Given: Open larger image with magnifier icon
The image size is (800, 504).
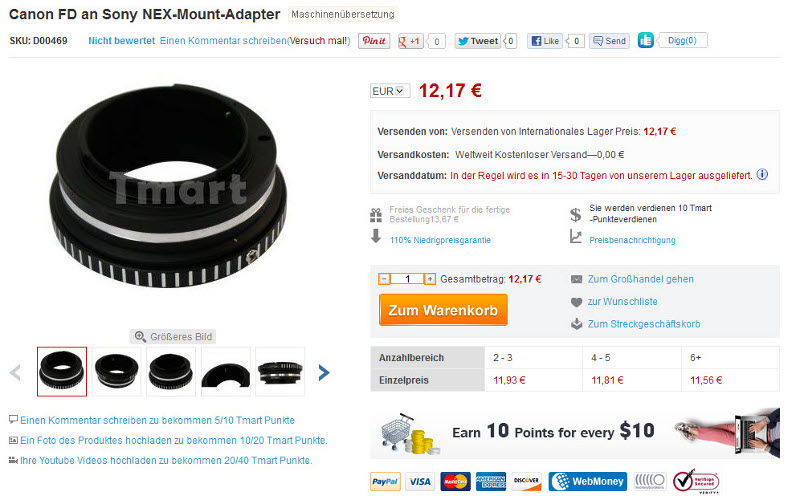Looking at the screenshot, I should coord(173,337).
